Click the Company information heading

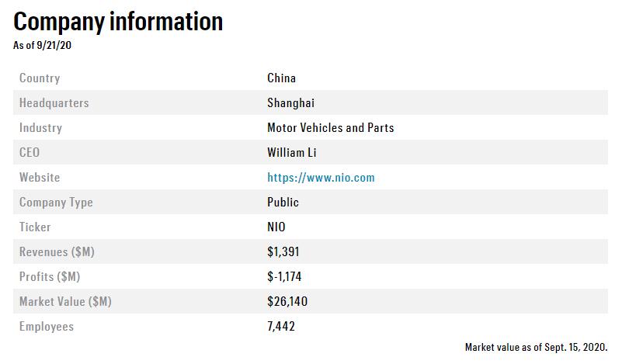coord(118,21)
